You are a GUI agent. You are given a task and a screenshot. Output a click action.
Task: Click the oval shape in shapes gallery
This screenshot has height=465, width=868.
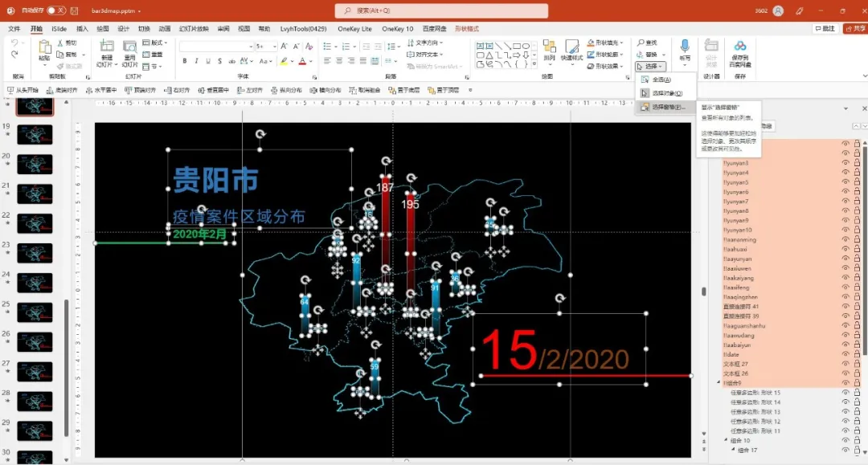pyautogui.click(x=526, y=46)
